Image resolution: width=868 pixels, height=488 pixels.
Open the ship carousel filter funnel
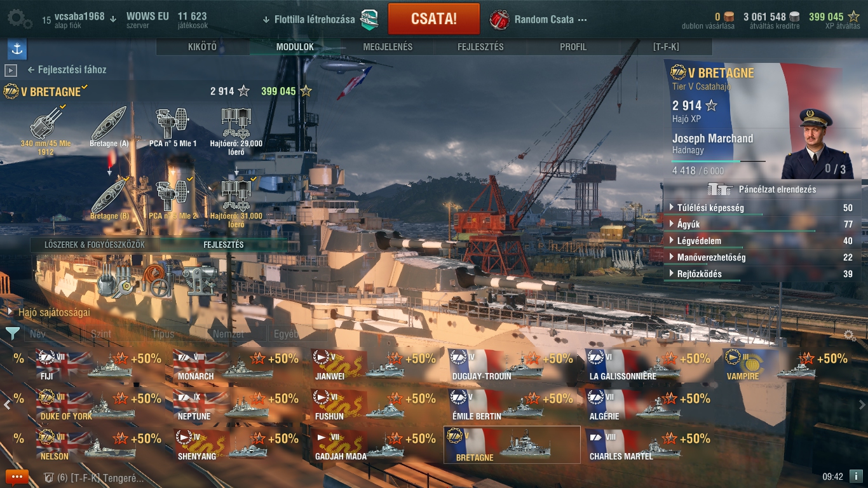(12, 334)
